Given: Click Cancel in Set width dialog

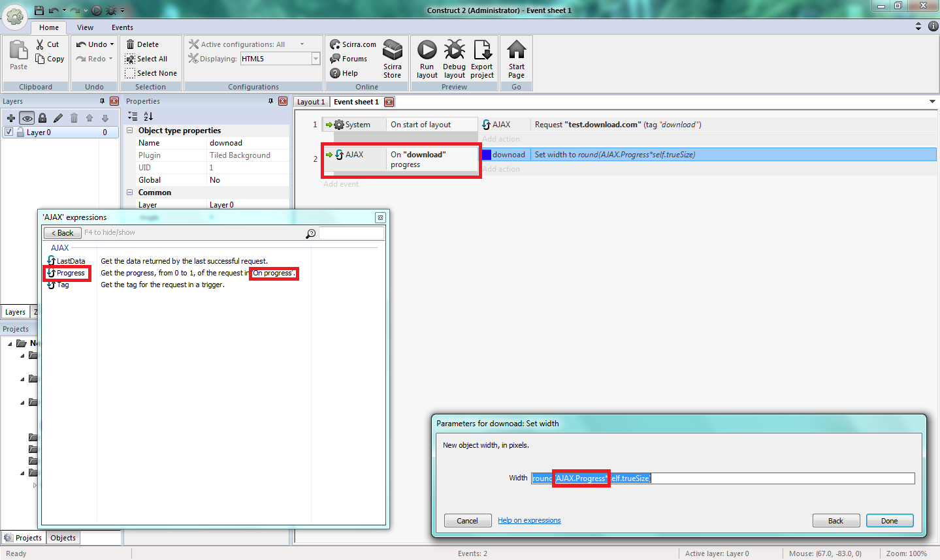Looking at the screenshot, I should pyautogui.click(x=467, y=521).
